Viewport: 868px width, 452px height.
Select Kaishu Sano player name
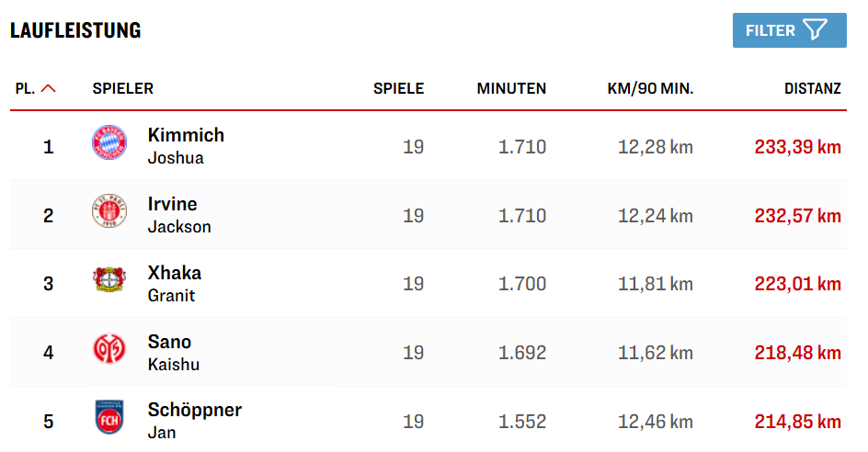click(x=173, y=352)
